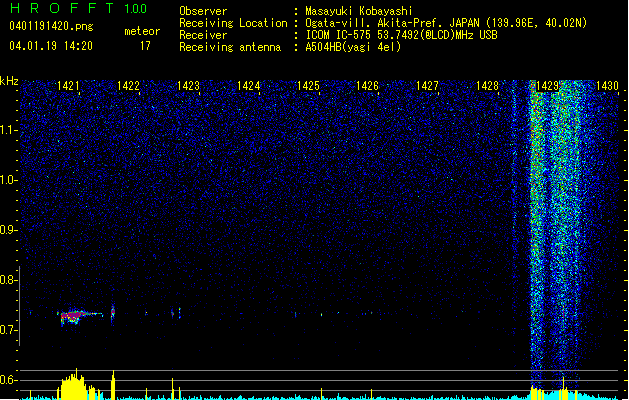Click antenna info A504HB(yagi 4el)
The width and height of the screenshot is (629, 400).
pyautogui.click(x=353, y=47)
